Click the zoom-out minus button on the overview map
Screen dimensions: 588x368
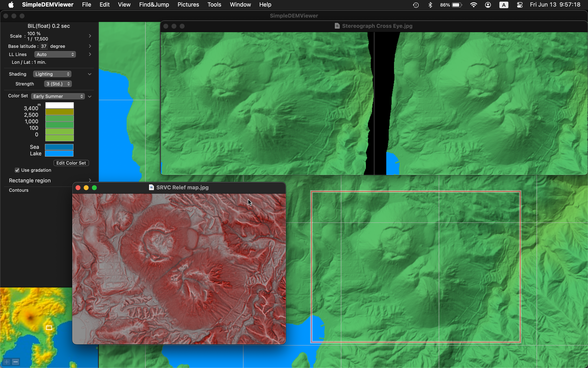coord(16,362)
